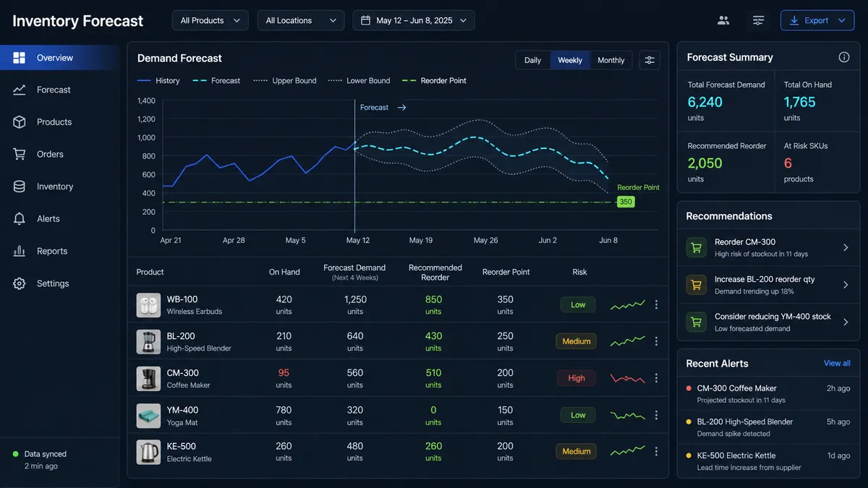Click the green cart icon for Reorder CM-300

point(696,248)
